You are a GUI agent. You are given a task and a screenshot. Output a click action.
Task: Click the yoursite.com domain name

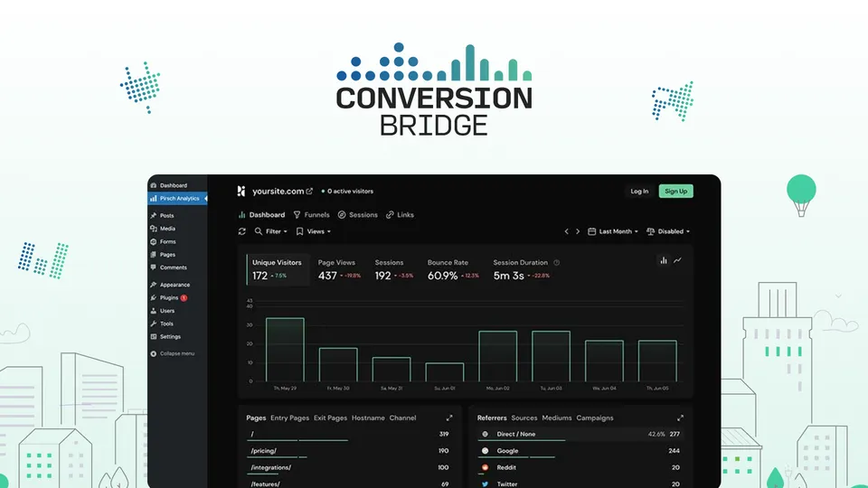coord(278,191)
